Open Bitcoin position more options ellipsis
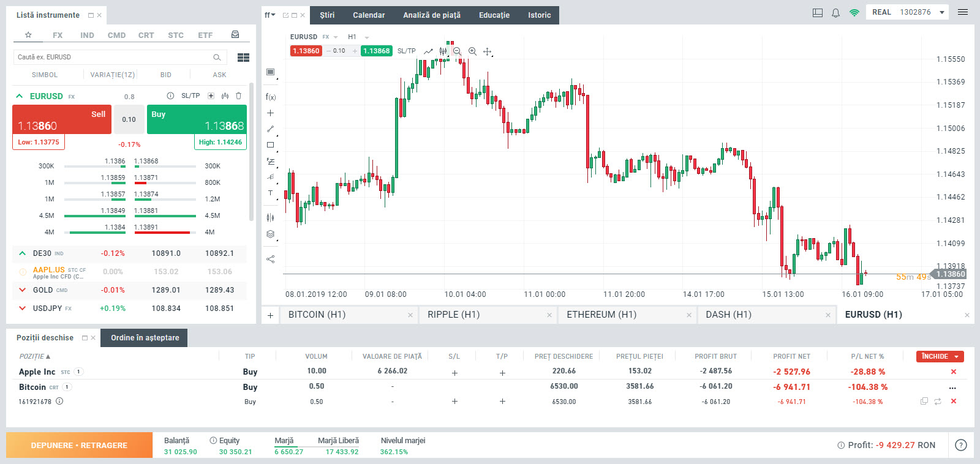 coord(952,387)
